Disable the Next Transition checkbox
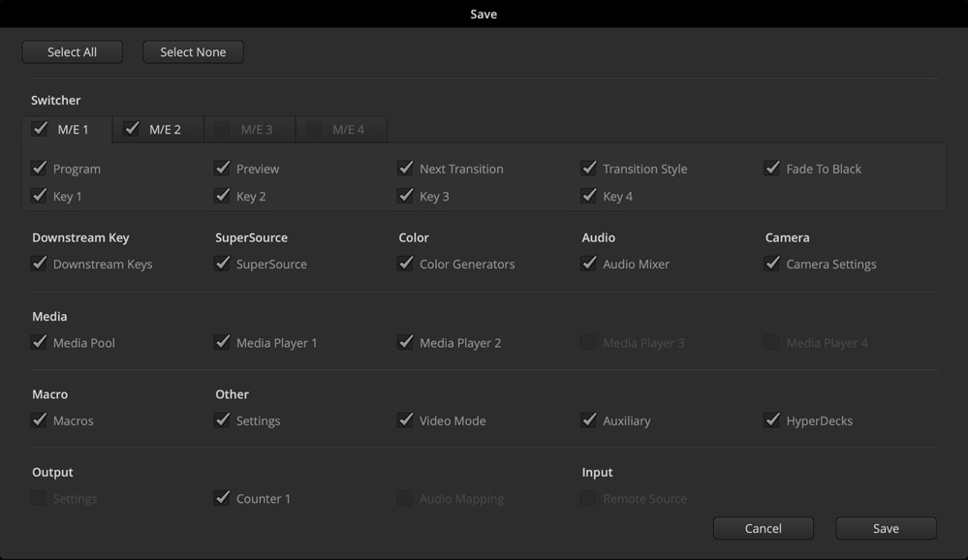Viewport: 968px width, 560px height. tap(406, 169)
